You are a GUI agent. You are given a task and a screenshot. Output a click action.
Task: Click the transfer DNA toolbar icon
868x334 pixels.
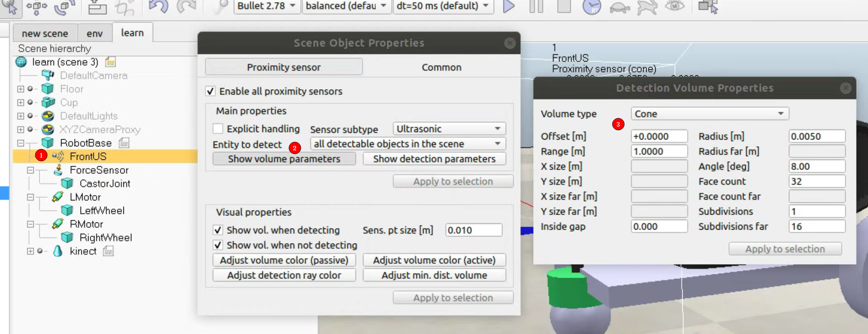(125, 7)
